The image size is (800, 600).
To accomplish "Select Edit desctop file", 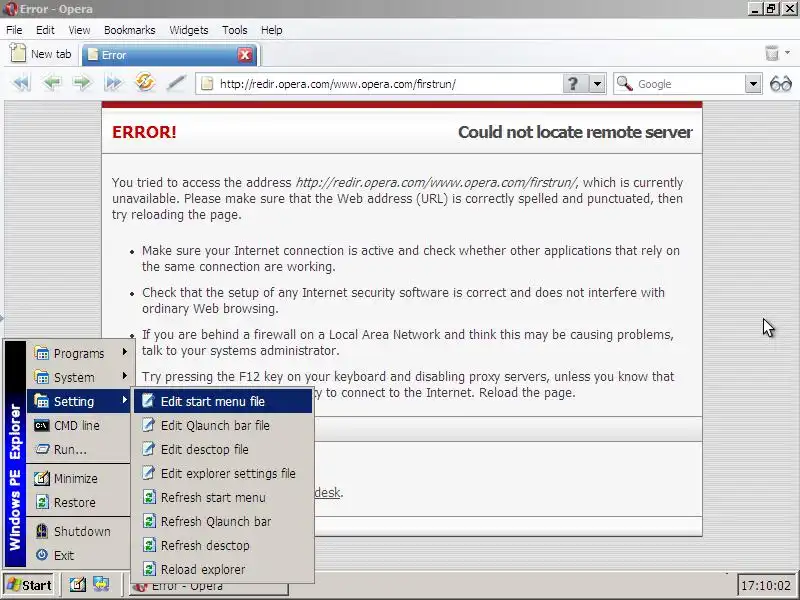I will (x=223, y=449).
